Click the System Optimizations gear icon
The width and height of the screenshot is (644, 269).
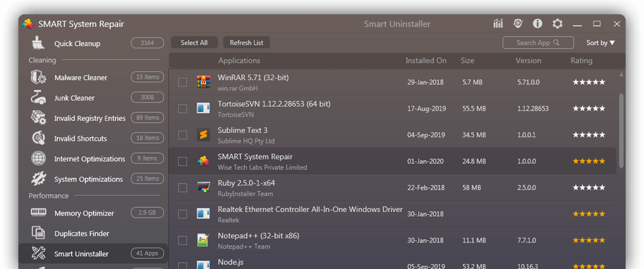[x=39, y=179]
